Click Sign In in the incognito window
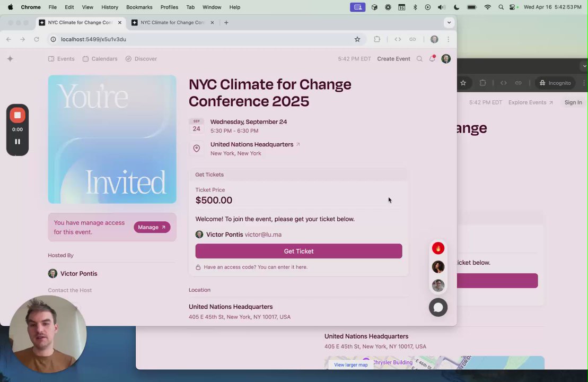 [x=573, y=102]
